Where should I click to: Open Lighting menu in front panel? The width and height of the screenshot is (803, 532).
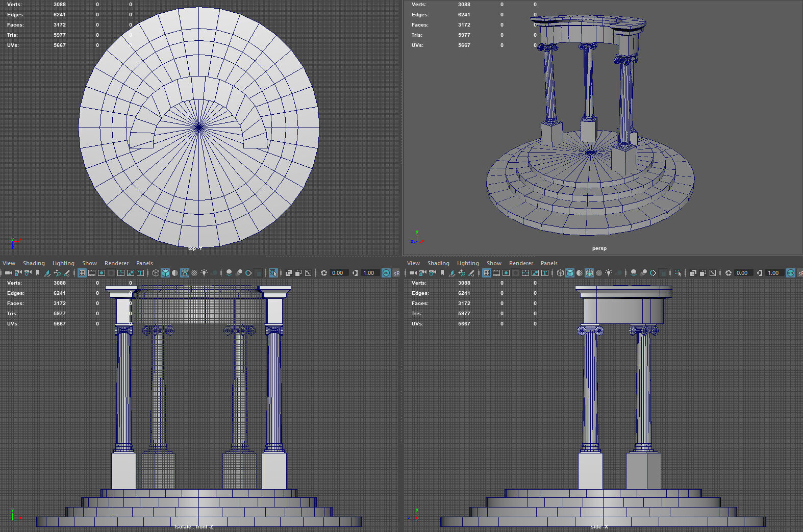[63, 263]
